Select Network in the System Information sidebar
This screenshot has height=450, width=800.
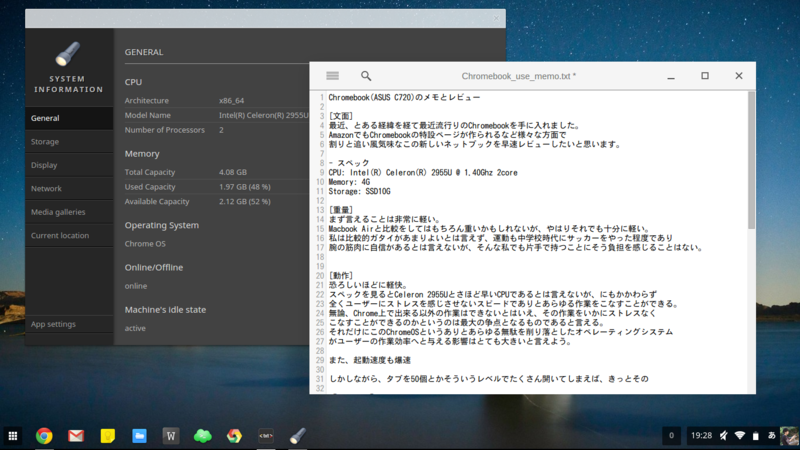tap(69, 188)
